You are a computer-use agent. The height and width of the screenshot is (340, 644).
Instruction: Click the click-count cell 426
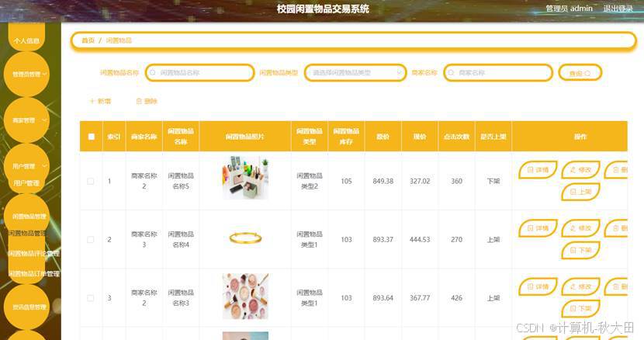(457, 298)
